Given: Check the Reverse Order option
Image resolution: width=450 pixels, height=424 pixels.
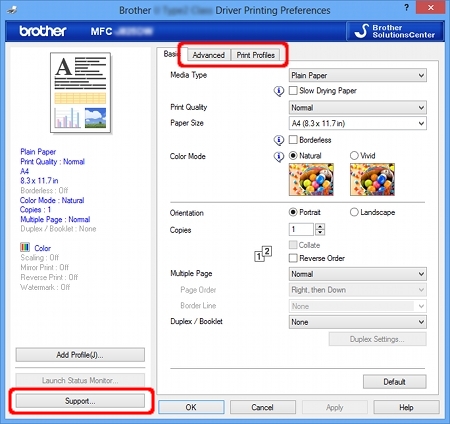Looking at the screenshot, I should coord(293,258).
